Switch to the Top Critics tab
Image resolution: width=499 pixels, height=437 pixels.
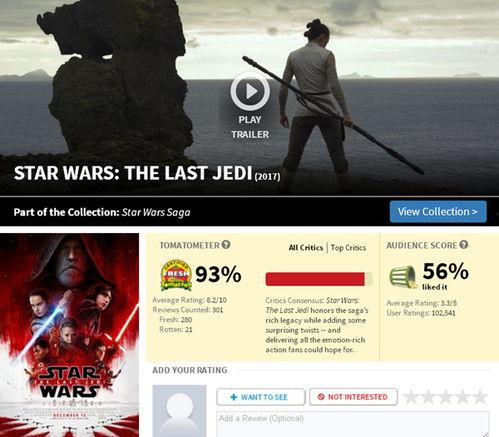click(x=348, y=248)
